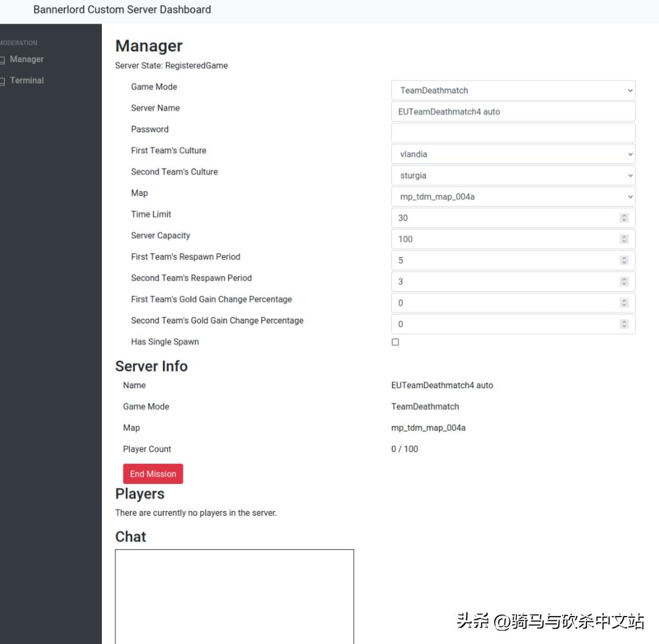The width and height of the screenshot is (659, 644).
Task: Adjust First Team's Respawn Period spinner
Action: coord(624,260)
